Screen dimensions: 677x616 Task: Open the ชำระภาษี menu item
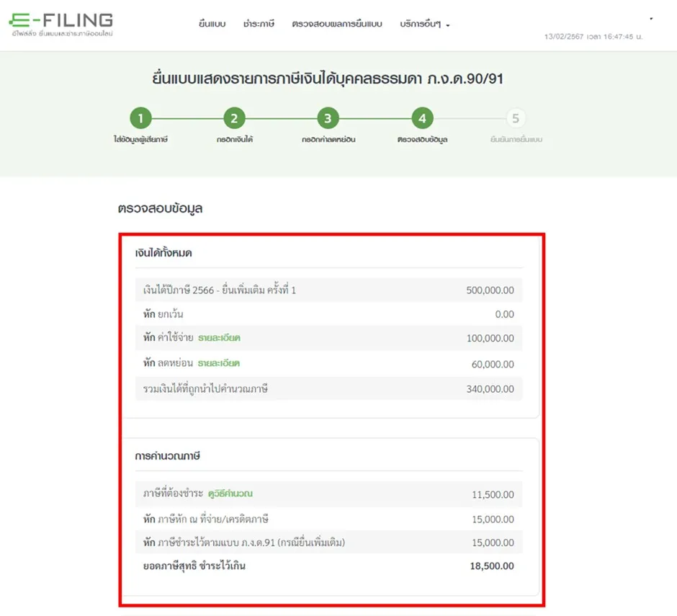[x=259, y=24]
